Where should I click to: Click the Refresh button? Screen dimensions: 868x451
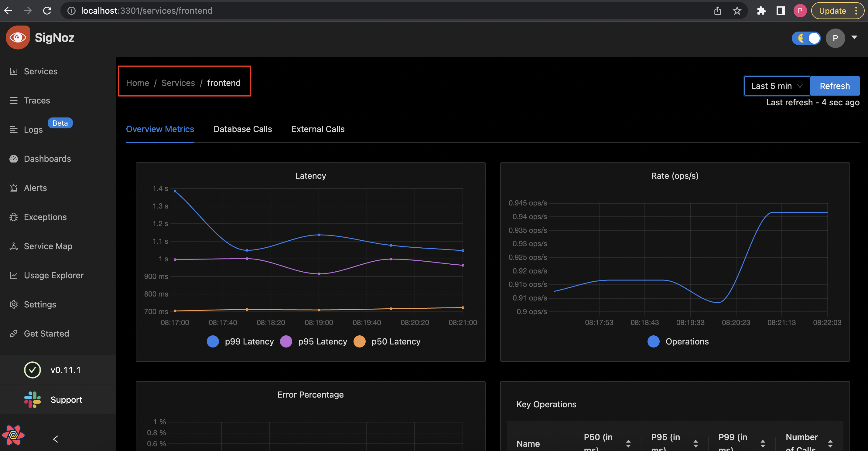[834, 86]
